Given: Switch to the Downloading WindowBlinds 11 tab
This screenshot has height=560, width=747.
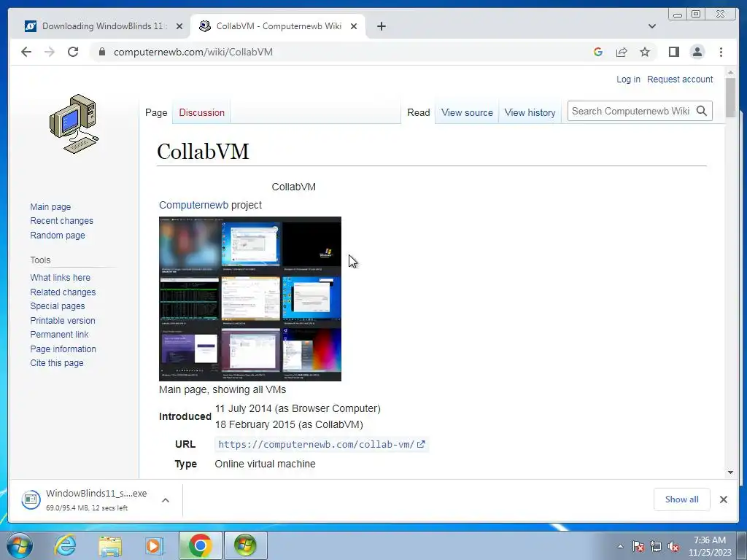Looking at the screenshot, I should tap(102, 26).
